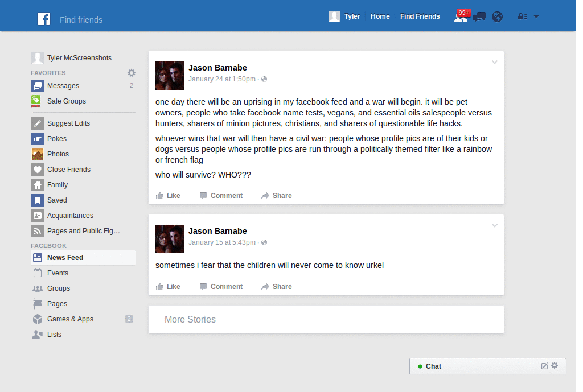Like the January 24 post
Image resolution: width=583 pixels, height=392 pixels.
pyautogui.click(x=168, y=196)
